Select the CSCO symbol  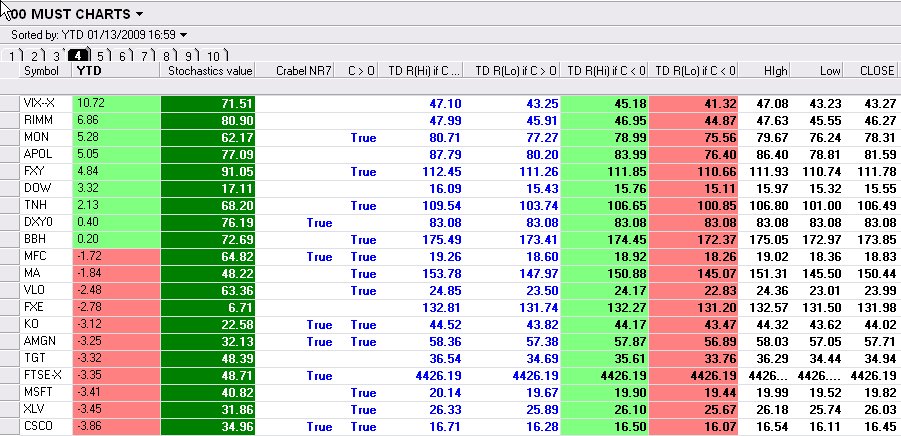point(38,426)
